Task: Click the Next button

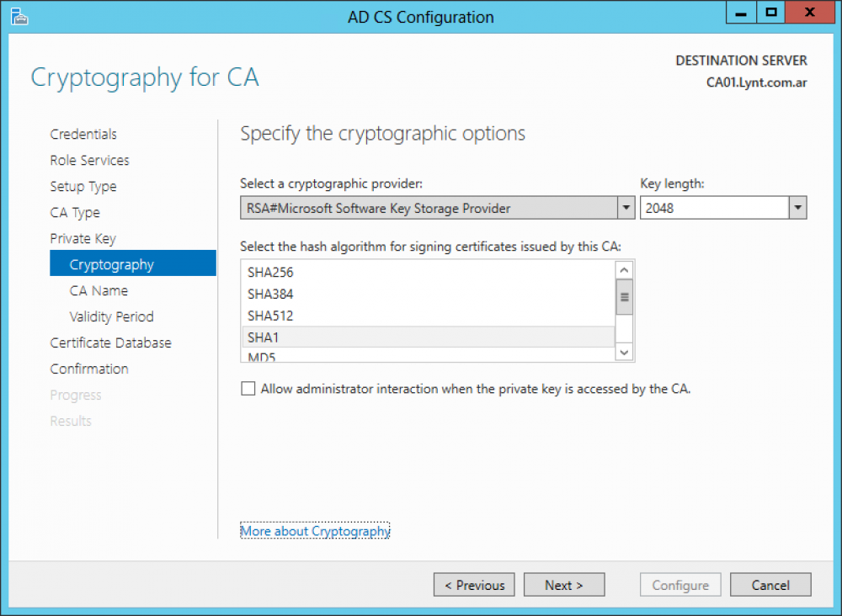Action: [564, 585]
